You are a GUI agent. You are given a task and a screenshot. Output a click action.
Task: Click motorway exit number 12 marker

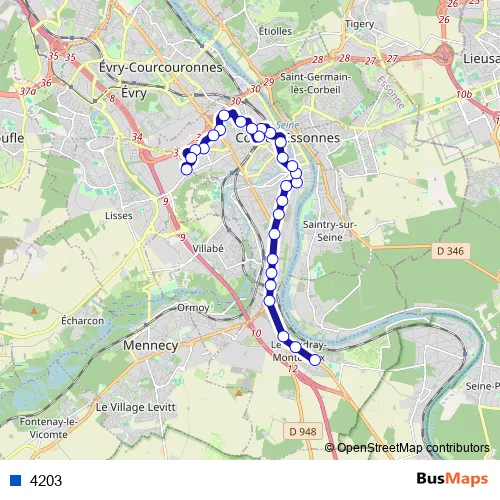292,368
